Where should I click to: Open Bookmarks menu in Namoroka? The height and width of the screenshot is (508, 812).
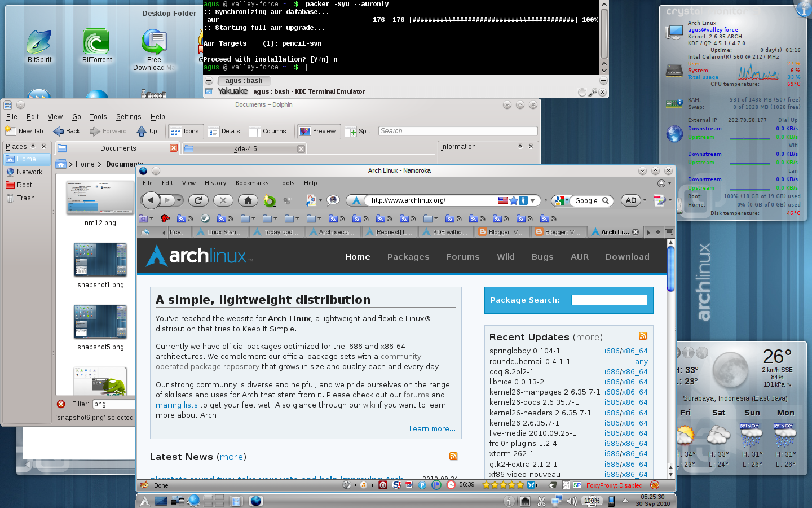[x=252, y=183]
